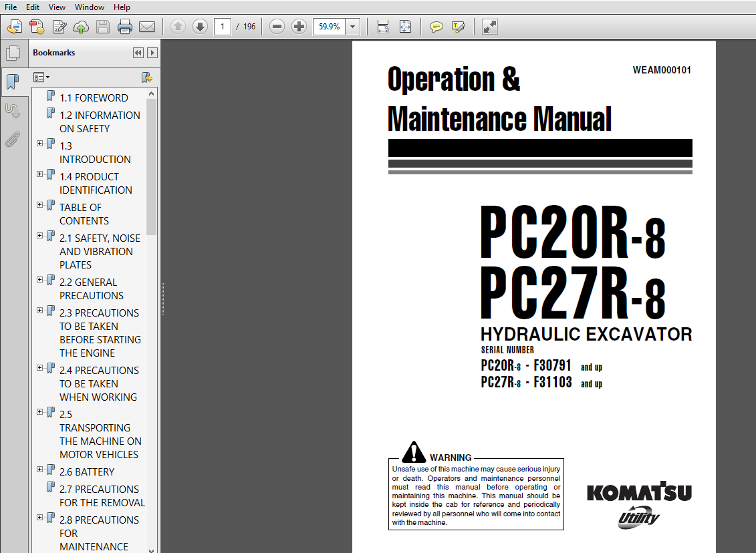Expand 2.4 PRECAUTIONS WHEN WORKING bookmark
The width and height of the screenshot is (756, 553).
pyautogui.click(x=40, y=368)
